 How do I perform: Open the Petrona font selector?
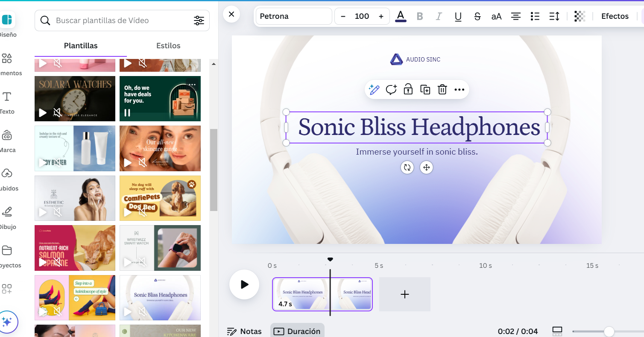click(x=294, y=16)
